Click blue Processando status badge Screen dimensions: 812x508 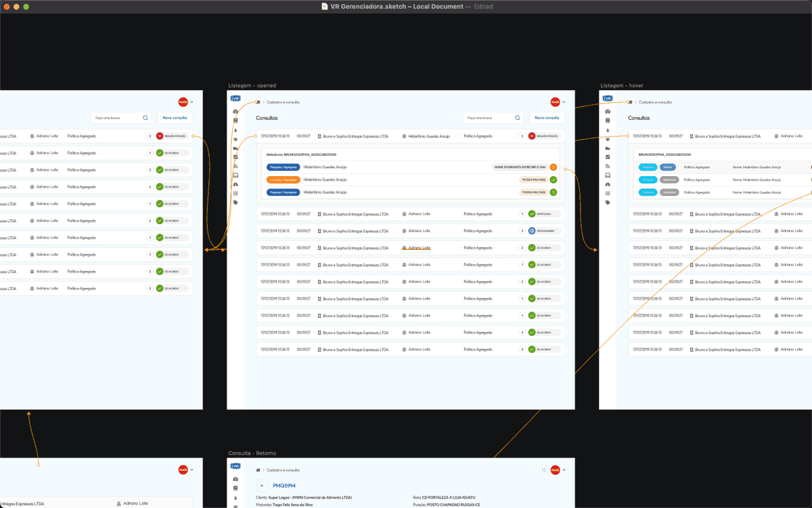click(532, 231)
